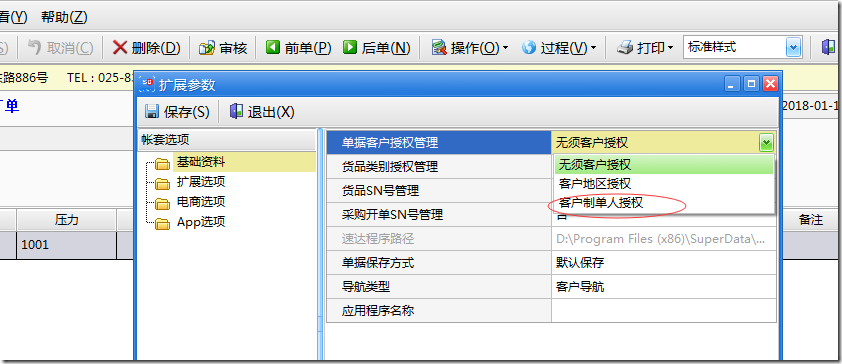This screenshot has height=364, width=842.
Task: Select the 单据保存方式 property row
Action: coord(439,263)
